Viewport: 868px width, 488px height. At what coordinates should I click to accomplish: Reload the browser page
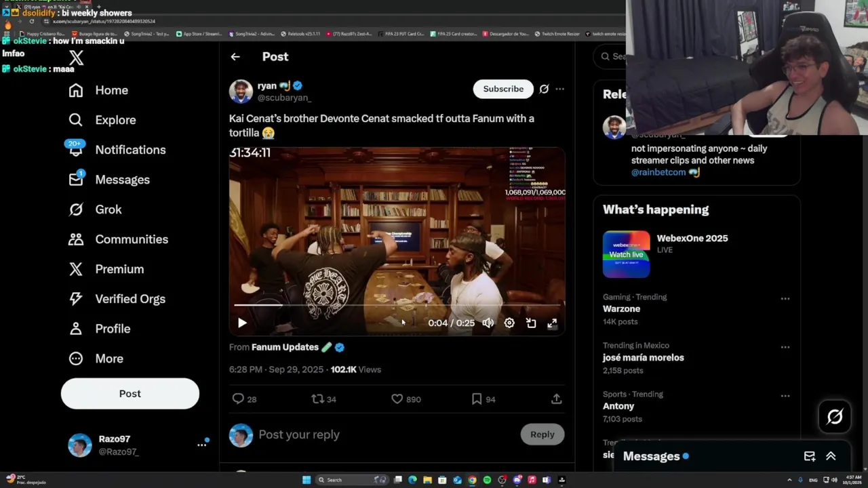click(x=31, y=21)
